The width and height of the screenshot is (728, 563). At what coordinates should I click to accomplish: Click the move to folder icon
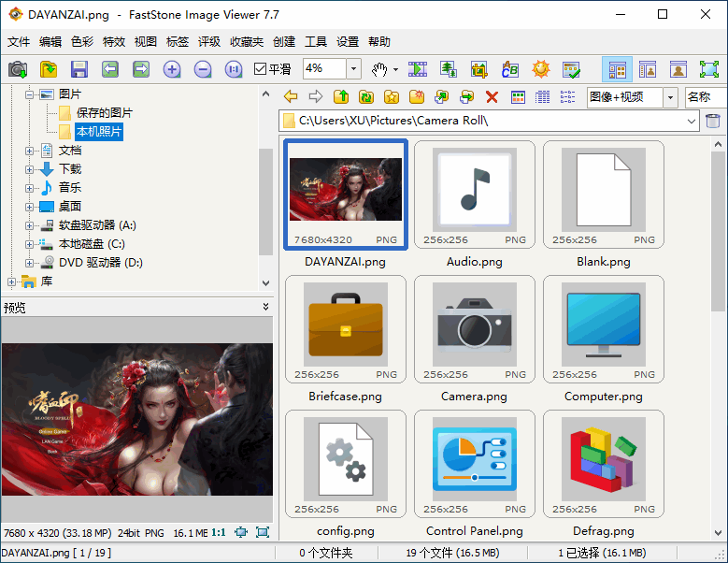pyautogui.click(x=466, y=96)
